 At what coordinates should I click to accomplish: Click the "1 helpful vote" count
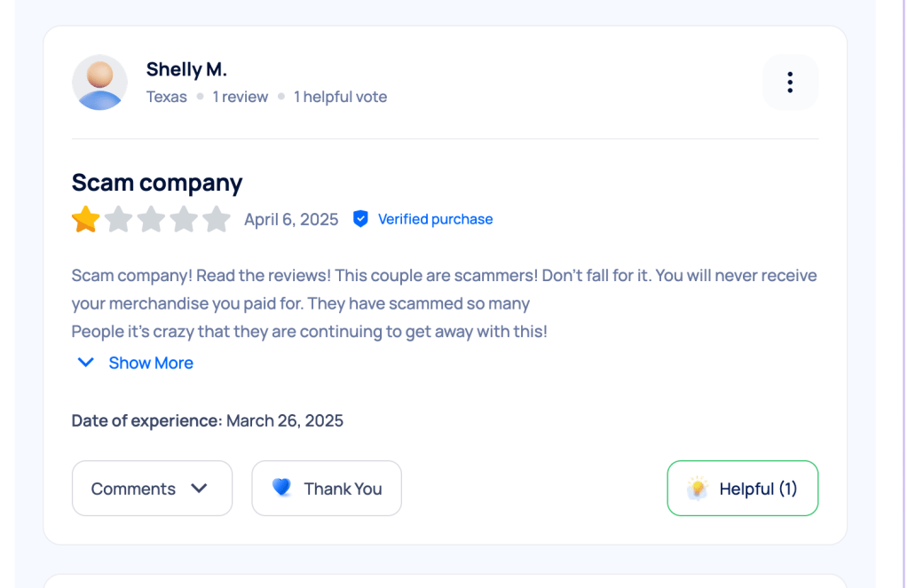pyautogui.click(x=340, y=97)
